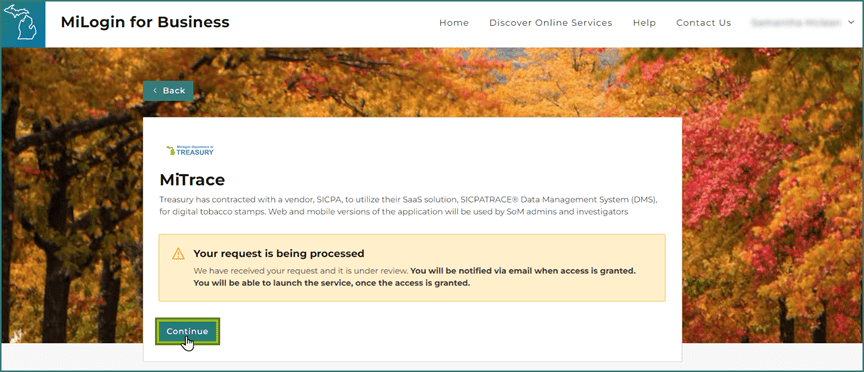Go to Discover Online Services
The height and width of the screenshot is (372, 864).
(550, 23)
